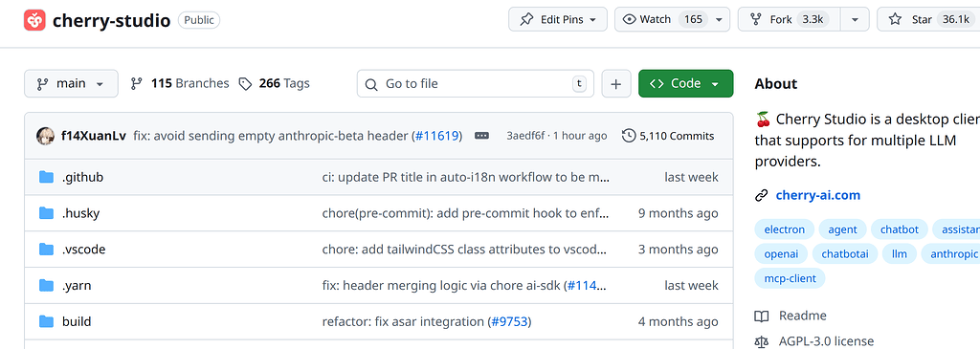Expand the Watch notifications dropdown arrow
The width and height of the screenshot is (980, 349).
click(720, 19)
